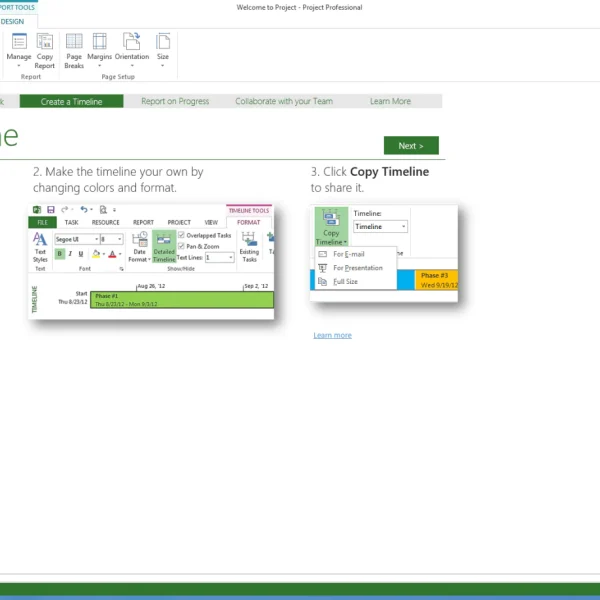Click the Print Preview icon in the illustration

point(103,210)
